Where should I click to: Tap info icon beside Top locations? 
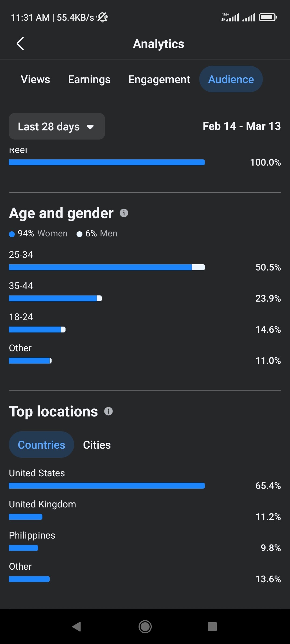coord(108,411)
